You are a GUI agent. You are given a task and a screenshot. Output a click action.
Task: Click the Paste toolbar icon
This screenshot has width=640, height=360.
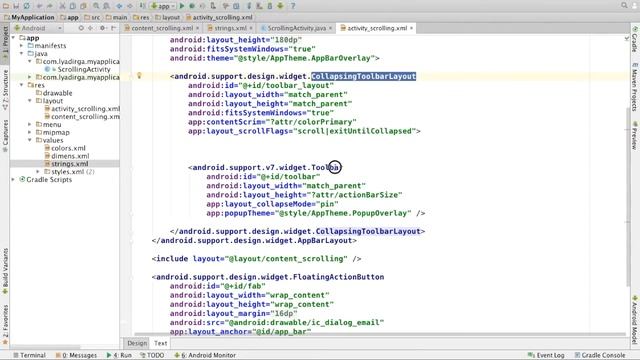83,6
